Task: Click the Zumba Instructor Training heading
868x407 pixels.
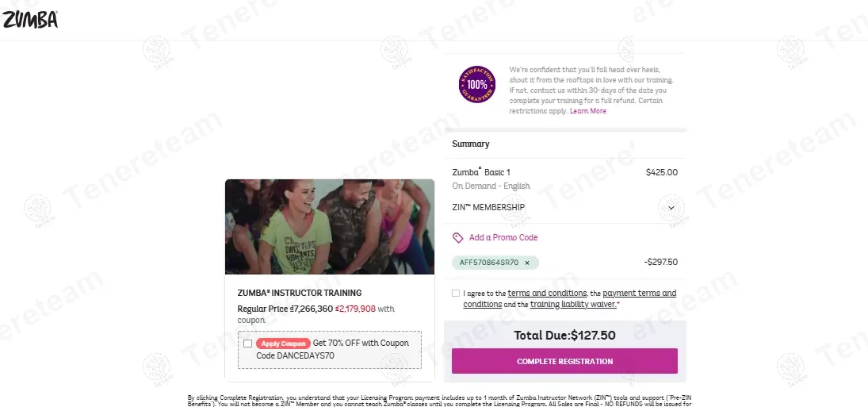Action: (x=300, y=293)
